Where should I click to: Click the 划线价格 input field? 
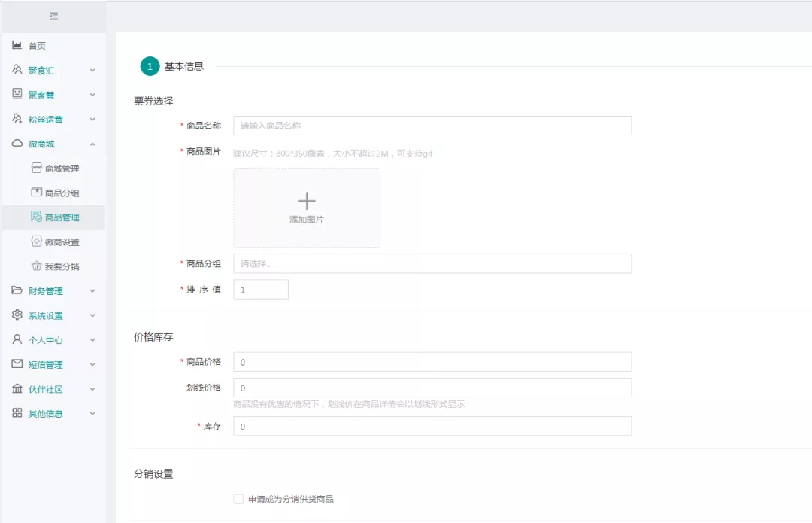(x=432, y=388)
